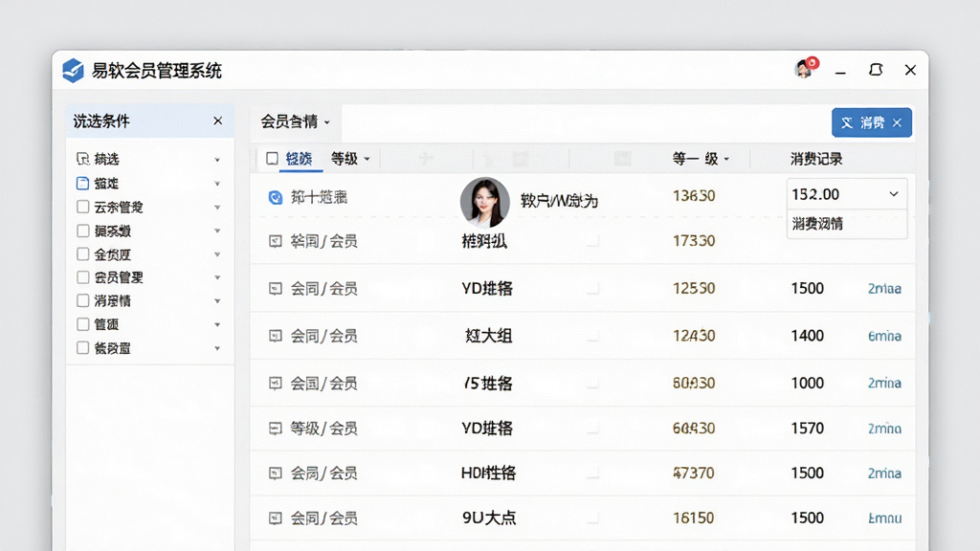Select the 13630 value in the first row
Image resolution: width=980 pixels, height=551 pixels.
point(694,195)
